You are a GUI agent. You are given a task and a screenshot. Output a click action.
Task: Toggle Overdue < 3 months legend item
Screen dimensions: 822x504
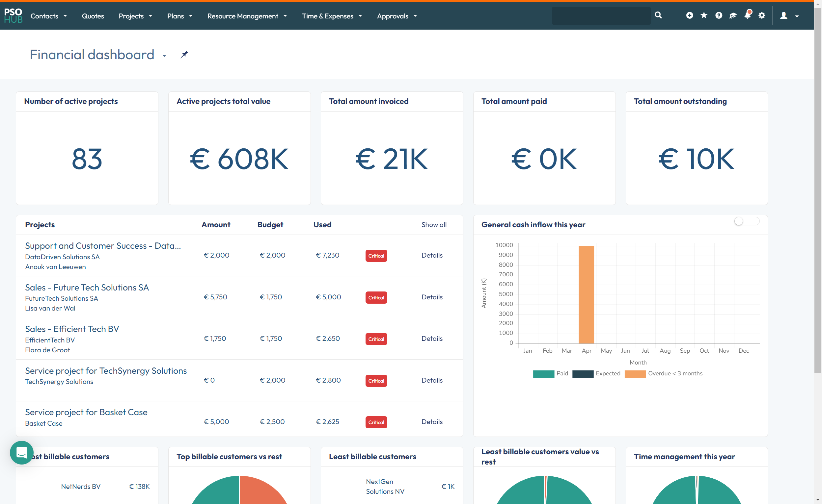coord(663,374)
